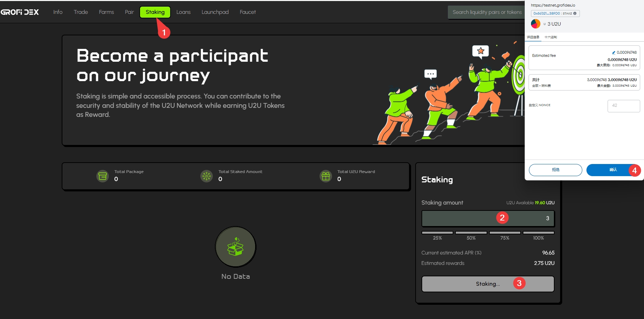Select the 详细信息 tab in wallet popup
The height and width of the screenshot is (319, 644).
point(533,37)
